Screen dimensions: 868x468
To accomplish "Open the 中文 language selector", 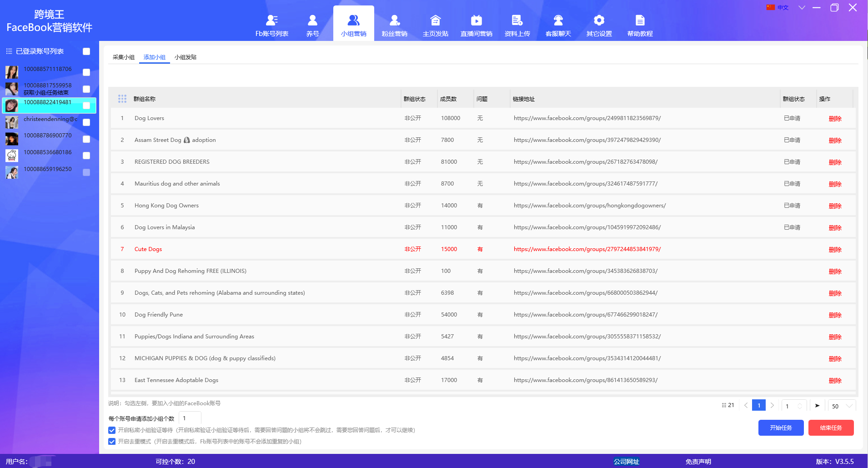I will coord(778,8).
